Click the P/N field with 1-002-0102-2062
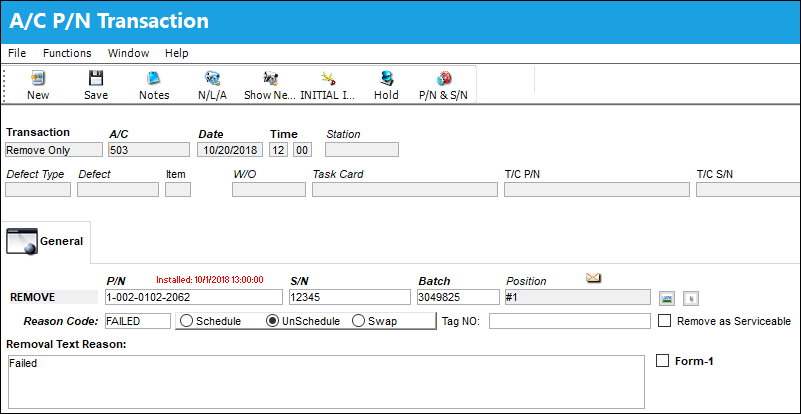Viewport: 801px width, 414px height. [x=193, y=297]
